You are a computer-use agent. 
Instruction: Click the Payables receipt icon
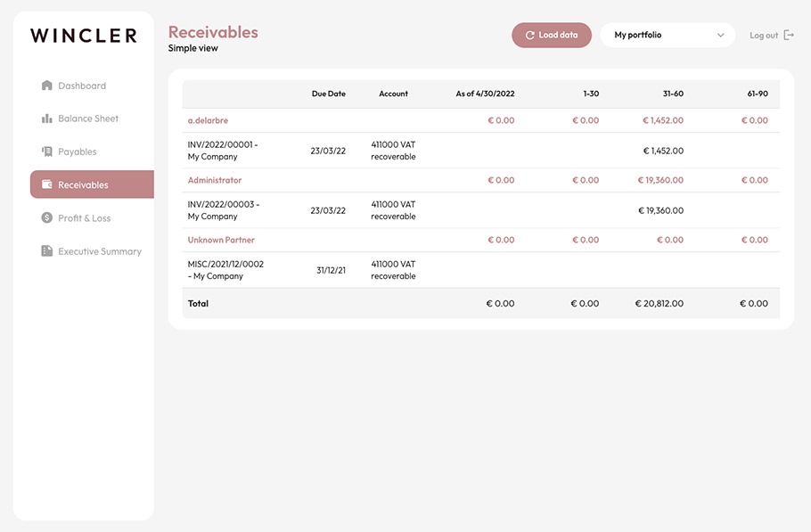46,151
